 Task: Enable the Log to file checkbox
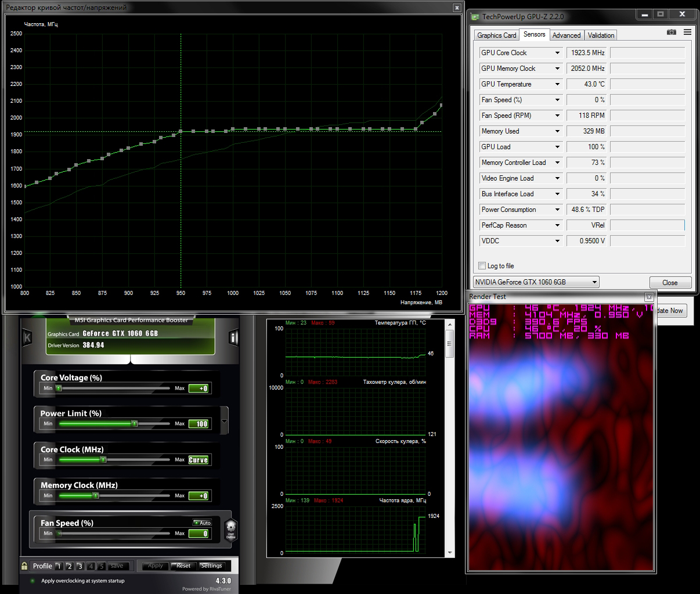[x=482, y=265]
